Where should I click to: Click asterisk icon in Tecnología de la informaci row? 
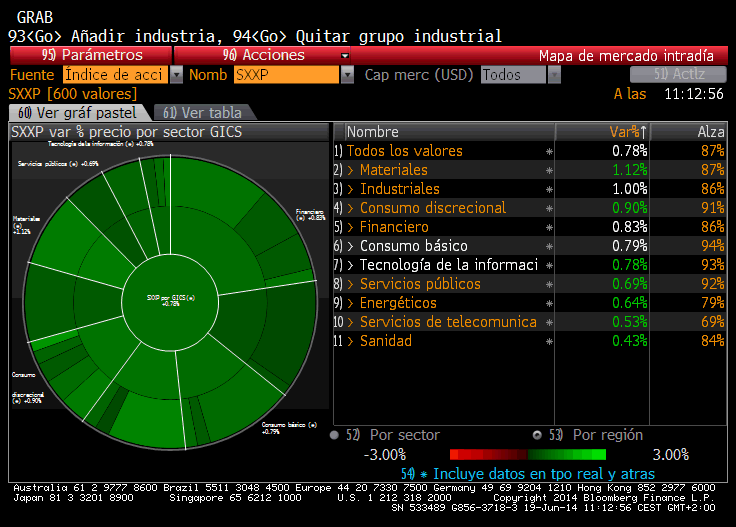coord(549,266)
